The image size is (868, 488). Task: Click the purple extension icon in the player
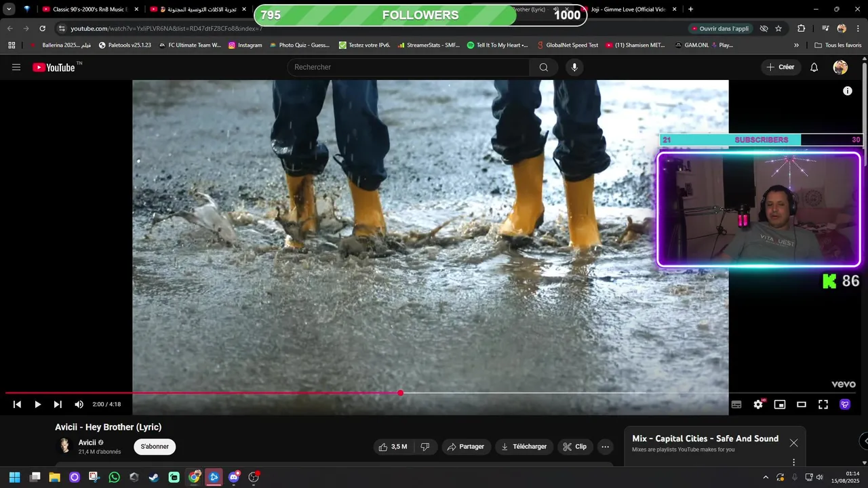click(x=845, y=405)
